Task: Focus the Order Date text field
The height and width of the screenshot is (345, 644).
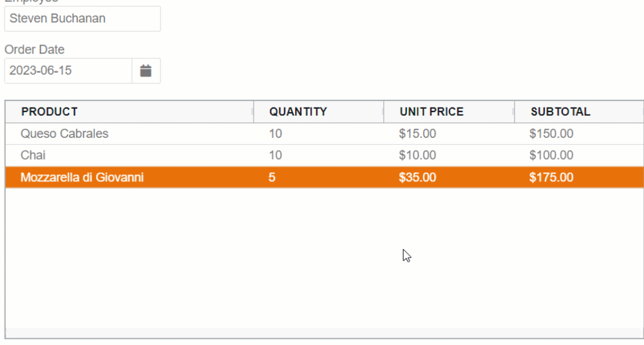Action: [68, 71]
